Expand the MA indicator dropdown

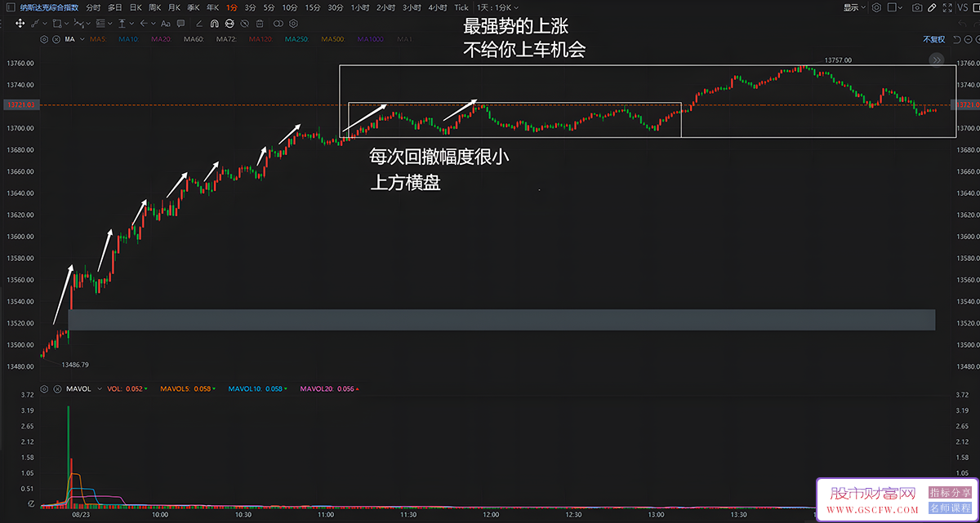click(82, 39)
